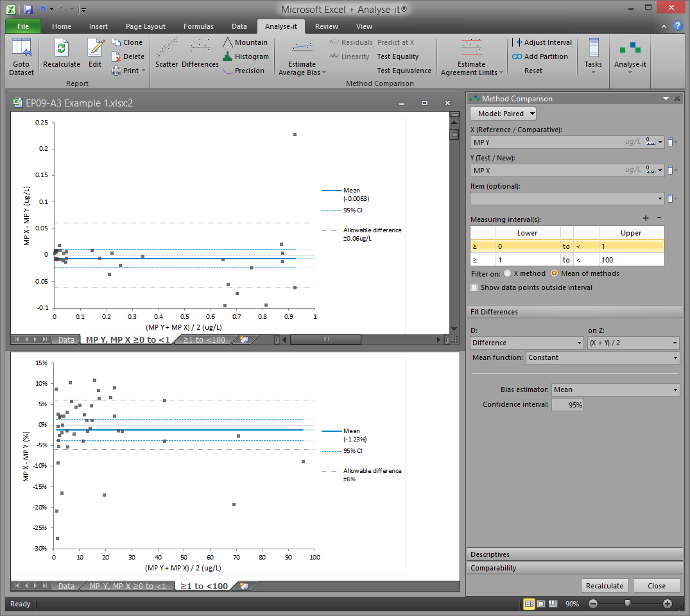Open the X Reference MP Y dropdown

click(x=660, y=142)
